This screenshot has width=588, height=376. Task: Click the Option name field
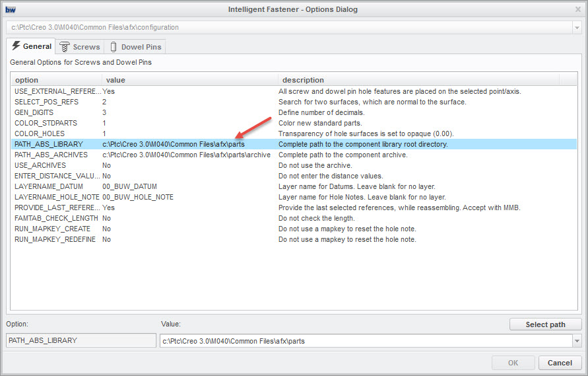pyautogui.click(x=81, y=340)
